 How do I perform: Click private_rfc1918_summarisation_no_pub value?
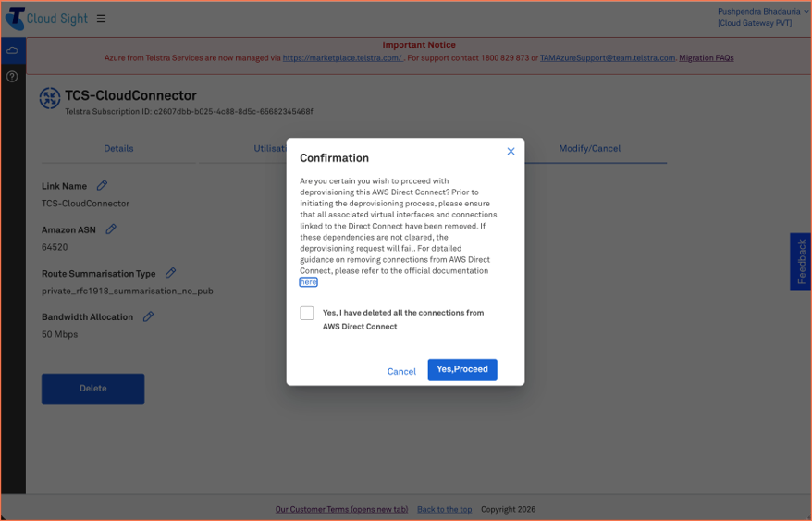(128, 291)
